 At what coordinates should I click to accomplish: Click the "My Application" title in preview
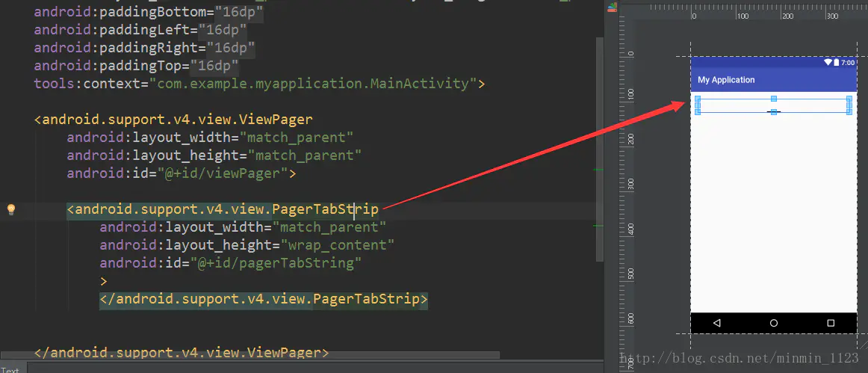coord(726,80)
